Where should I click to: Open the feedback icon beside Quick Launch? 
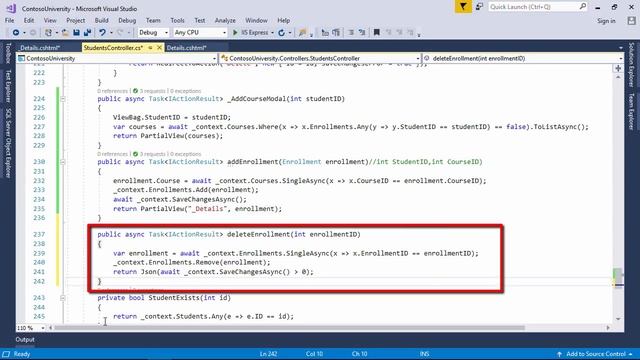(x=480, y=7)
